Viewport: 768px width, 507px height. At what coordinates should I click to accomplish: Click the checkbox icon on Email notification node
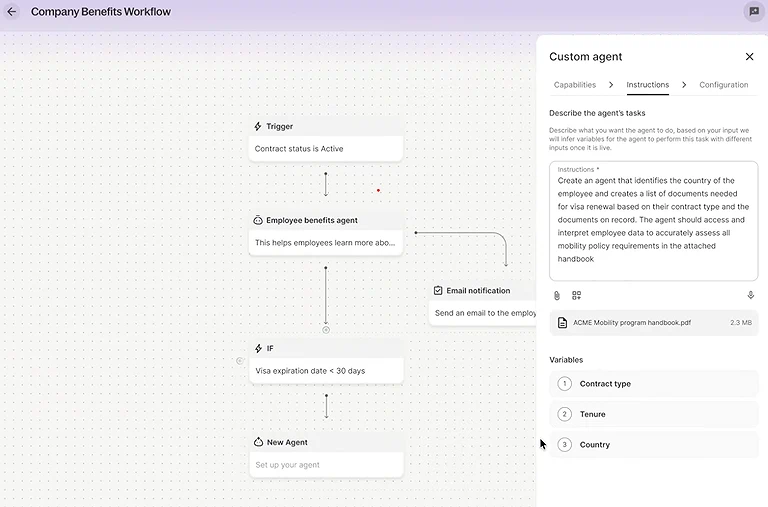(438, 290)
